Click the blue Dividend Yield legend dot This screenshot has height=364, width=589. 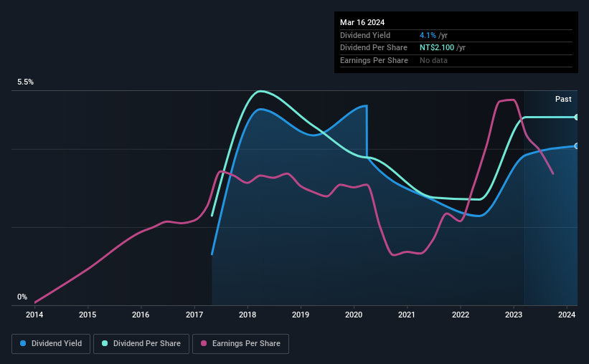(x=23, y=343)
